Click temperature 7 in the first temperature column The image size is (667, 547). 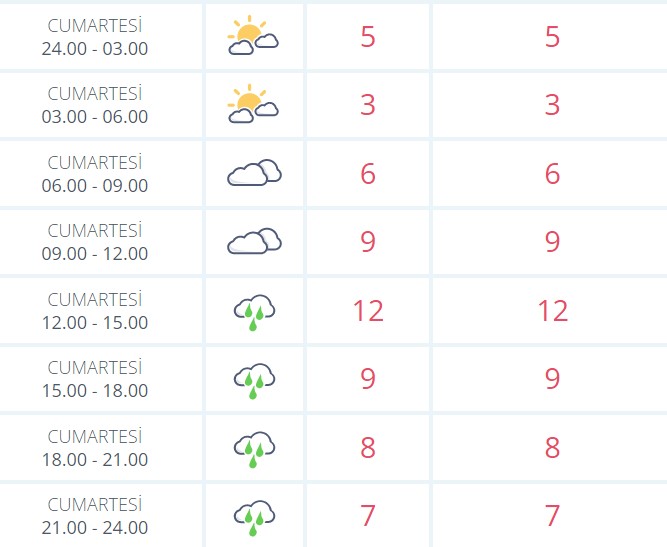(368, 516)
